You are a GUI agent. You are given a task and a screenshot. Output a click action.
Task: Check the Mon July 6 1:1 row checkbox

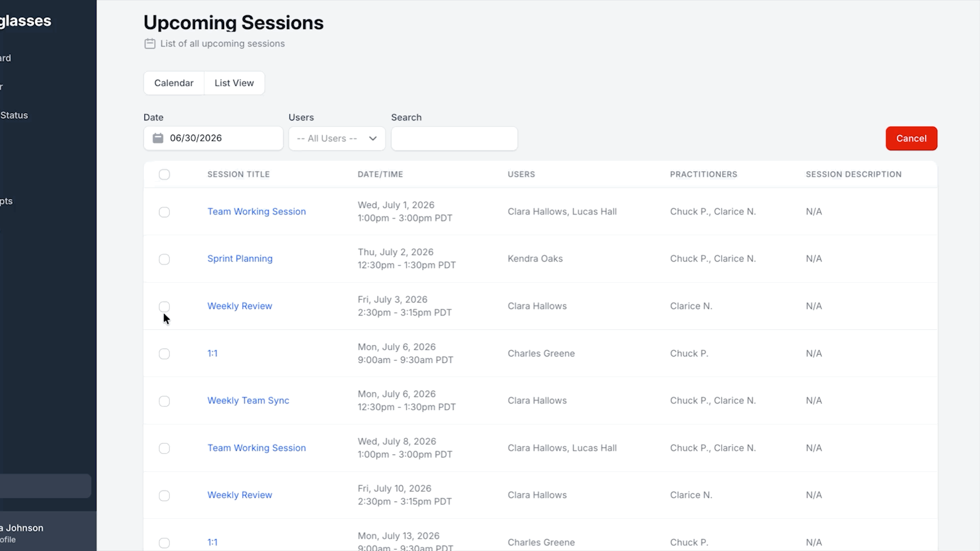[x=164, y=354]
